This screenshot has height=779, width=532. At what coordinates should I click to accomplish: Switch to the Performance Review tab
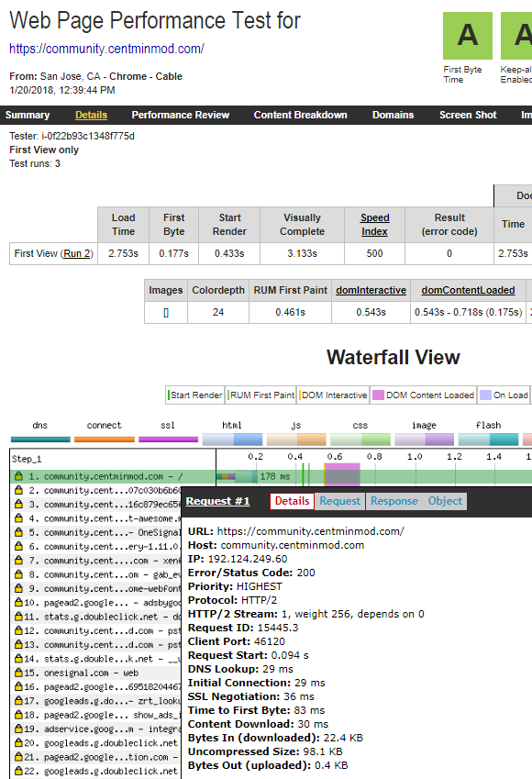pyautogui.click(x=181, y=115)
